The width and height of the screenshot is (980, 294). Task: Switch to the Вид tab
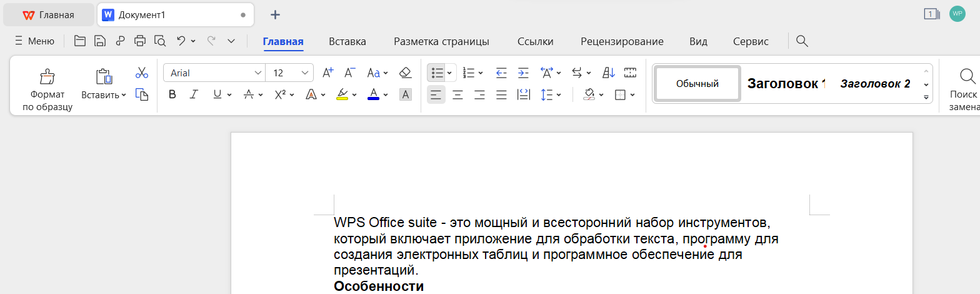point(698,41)
